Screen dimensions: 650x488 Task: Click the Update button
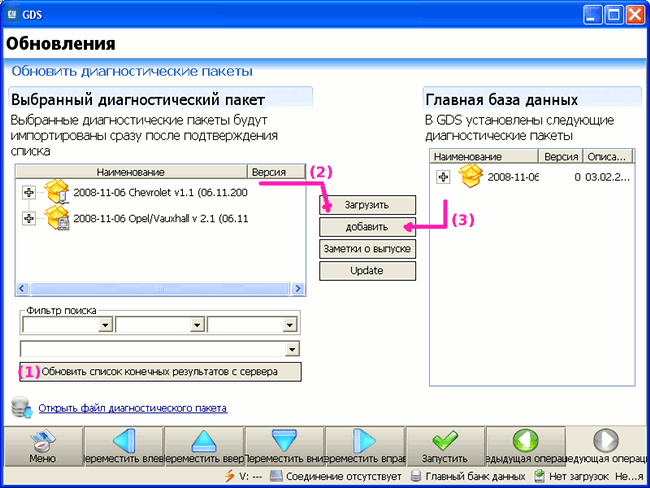pyautogui.click(x=367, y=271)
